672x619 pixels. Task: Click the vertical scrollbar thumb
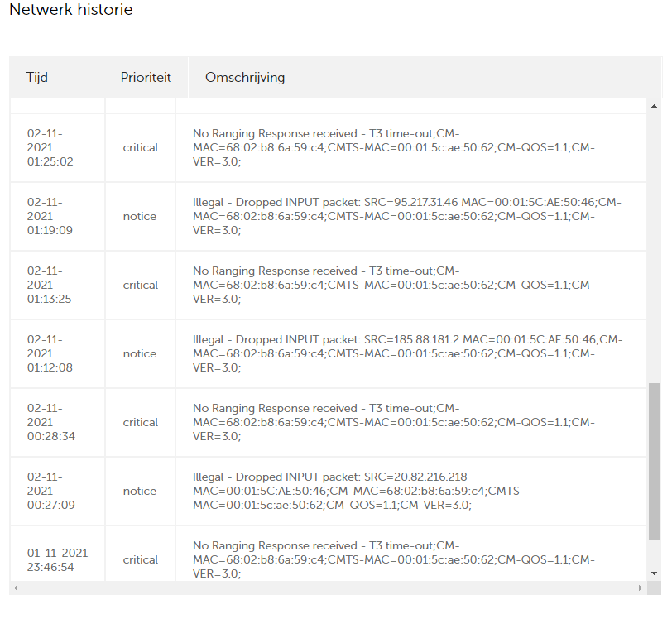point(655,459)
